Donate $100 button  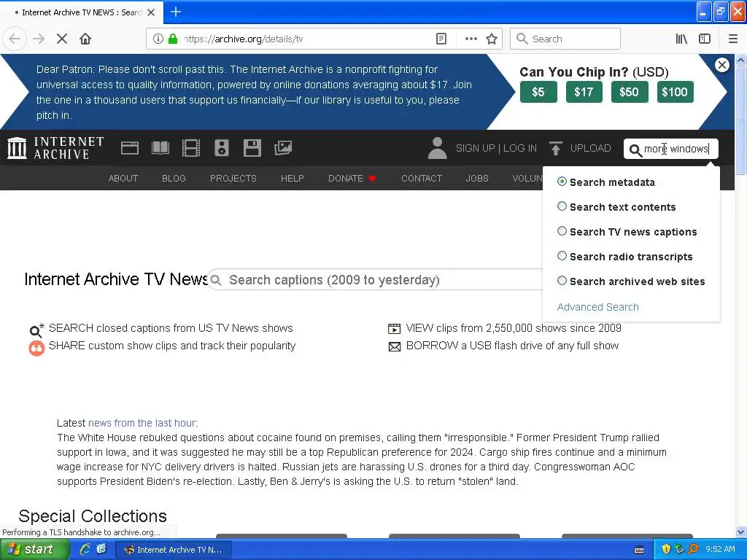(675, 92)
